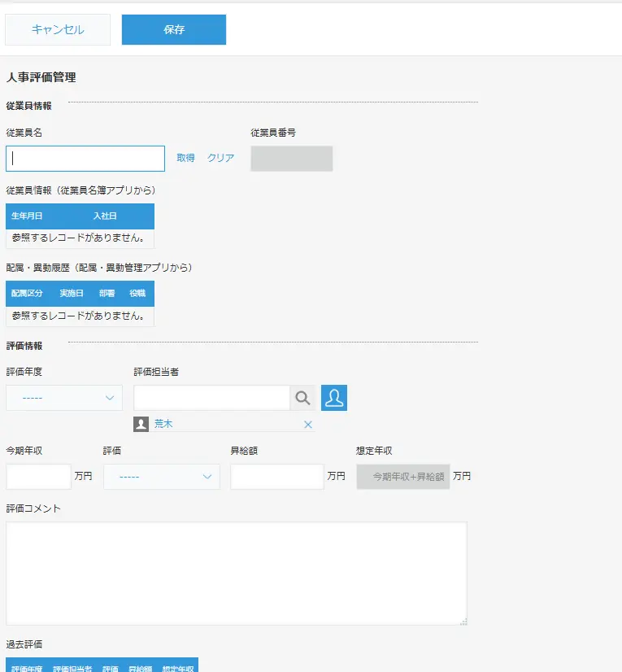The height and width of the screenshot is (672, 622).
Task: Remove 荒木 using the X icon
Action: tap(308, 425)
